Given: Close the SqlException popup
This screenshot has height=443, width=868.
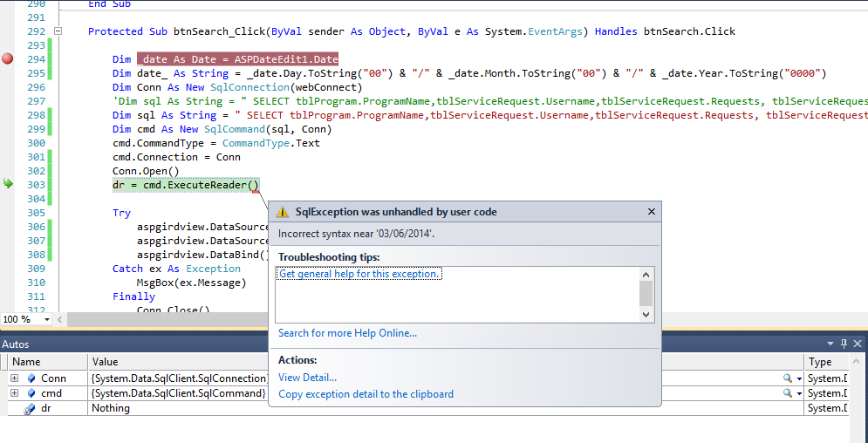Looking at the screenshot, I should point(651,211).
